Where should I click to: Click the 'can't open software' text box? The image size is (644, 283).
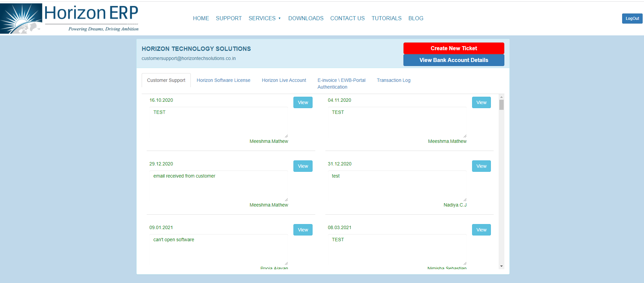tap(219, 250)
